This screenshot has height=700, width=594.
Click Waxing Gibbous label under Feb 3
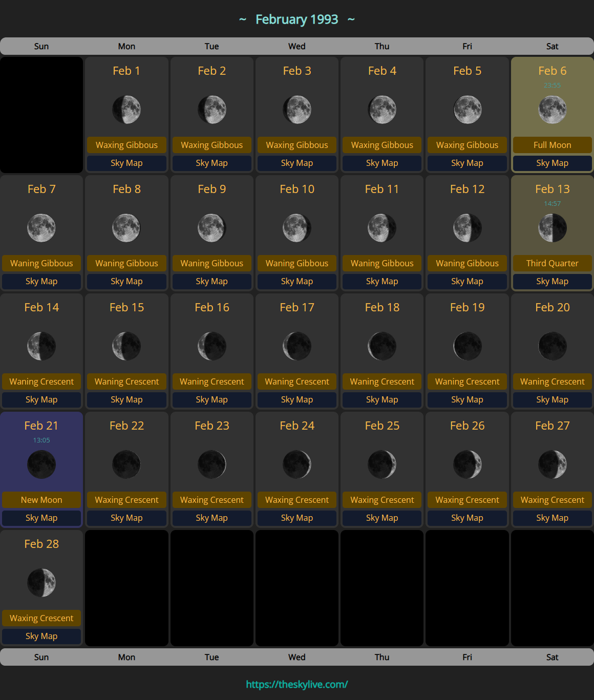pos(297,145)
